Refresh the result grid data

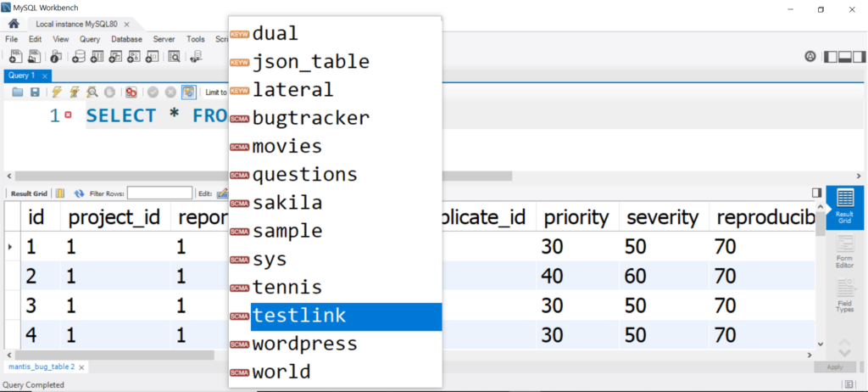[80, 193]
